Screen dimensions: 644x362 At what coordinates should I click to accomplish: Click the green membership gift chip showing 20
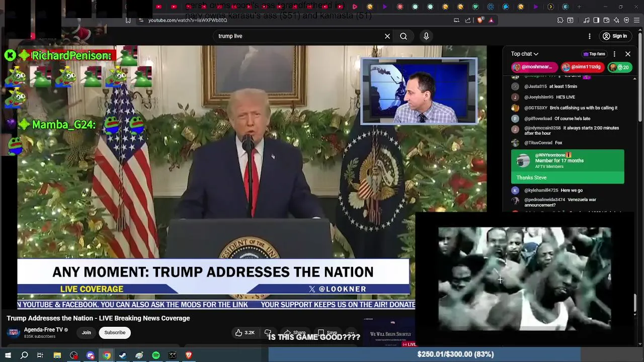point(620,67)
